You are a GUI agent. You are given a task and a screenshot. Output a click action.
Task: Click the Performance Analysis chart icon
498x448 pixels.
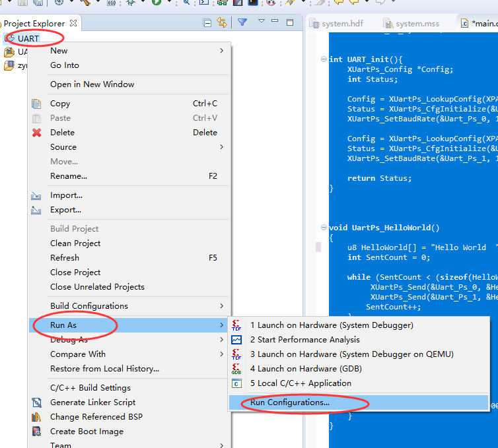[x=236, y=340]
